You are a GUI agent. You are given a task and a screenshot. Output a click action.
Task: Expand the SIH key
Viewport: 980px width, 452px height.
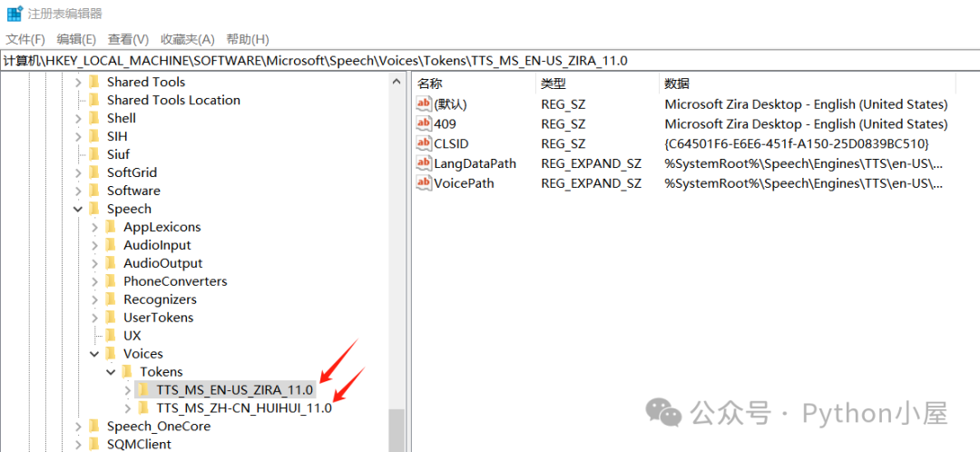pos(78,136)
